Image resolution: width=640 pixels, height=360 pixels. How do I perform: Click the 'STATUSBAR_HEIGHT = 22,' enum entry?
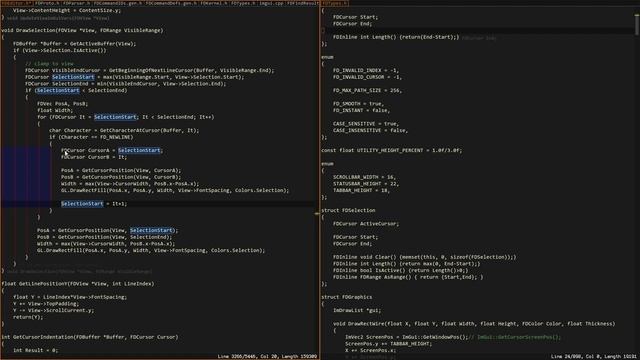point(366,184)
